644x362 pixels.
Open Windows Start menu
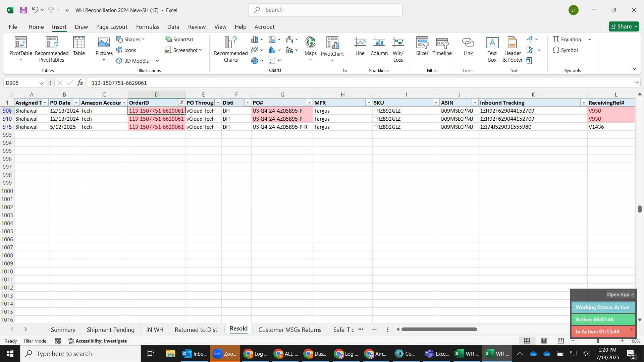click(10, 354)
